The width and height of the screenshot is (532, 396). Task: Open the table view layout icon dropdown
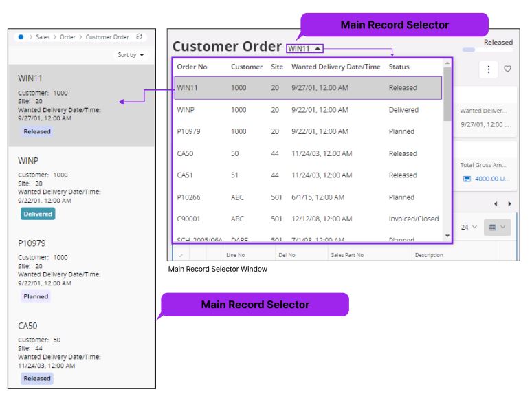497,228
